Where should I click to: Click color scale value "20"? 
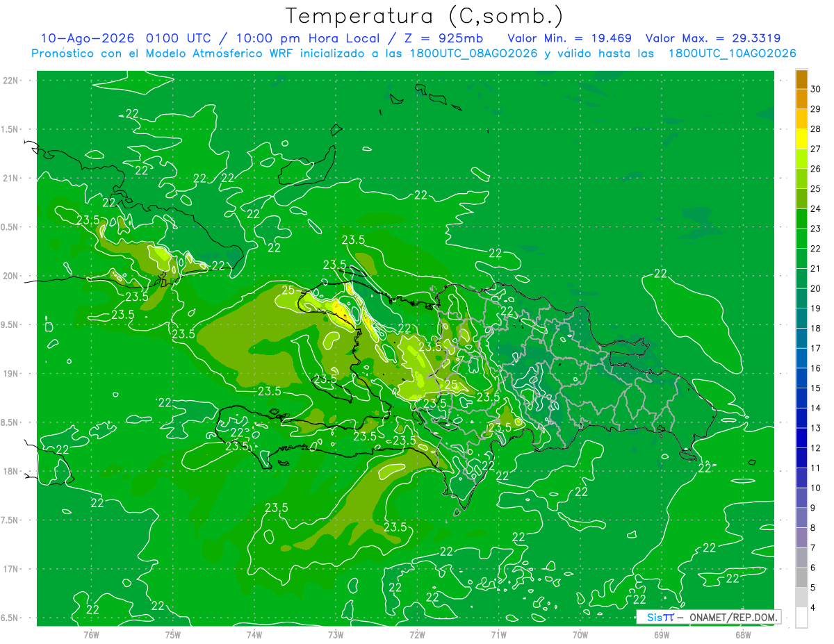click(x=816, y=288)
